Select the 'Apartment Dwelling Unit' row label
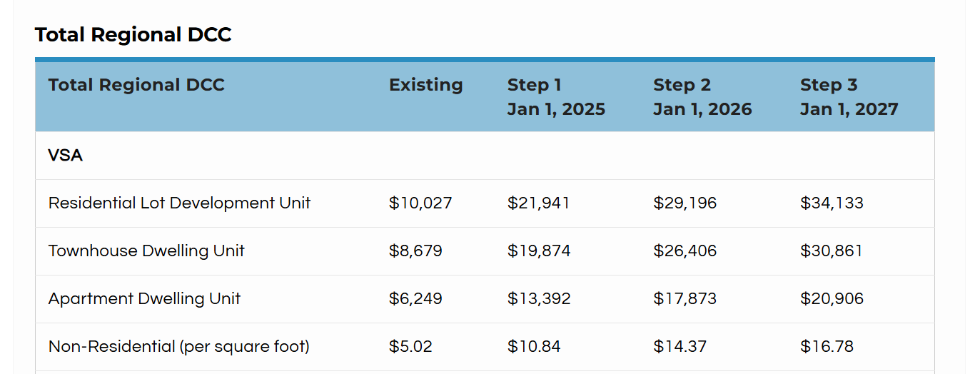 point(144,299)
